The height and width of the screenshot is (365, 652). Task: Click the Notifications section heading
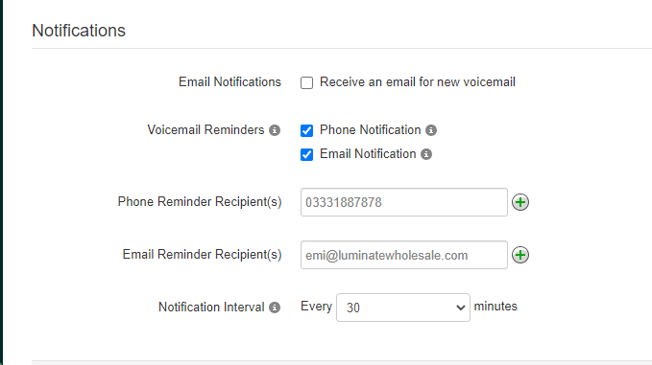tap(79, 30)
